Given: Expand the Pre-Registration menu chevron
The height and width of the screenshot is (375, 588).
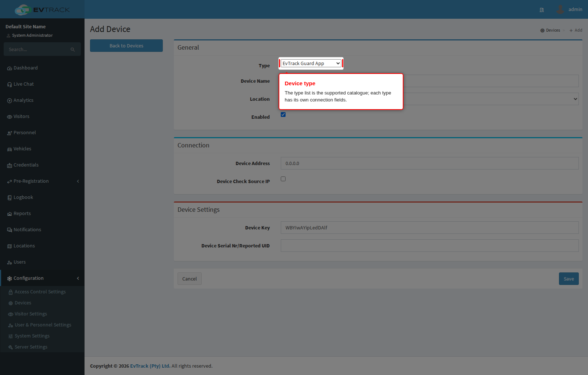Looking at the screenshot, I should pos(78,181).
